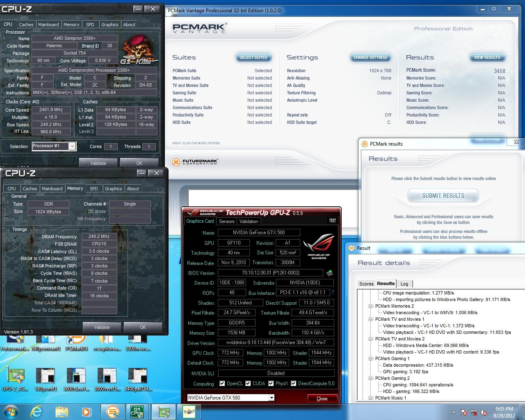This screenshot has height=420, width=525.
Task: Open Windows Media Player from the taskbar
Action: pos(86,411)
